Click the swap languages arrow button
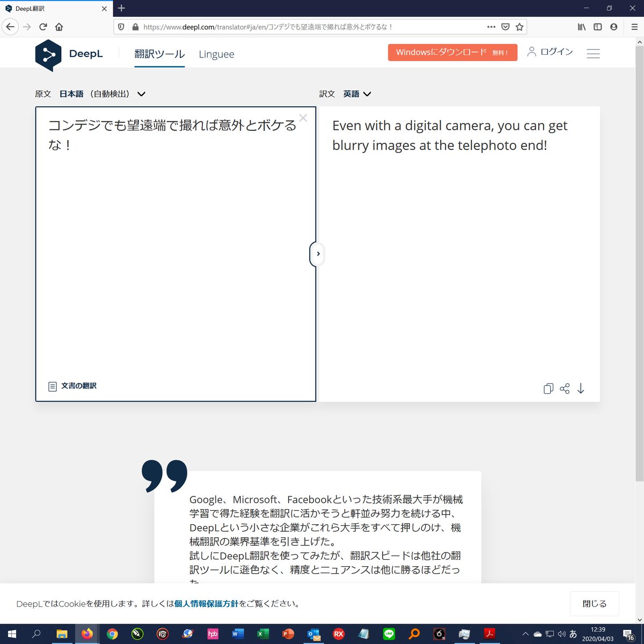Viewport: 644px width, 644px height. [318, 254]
